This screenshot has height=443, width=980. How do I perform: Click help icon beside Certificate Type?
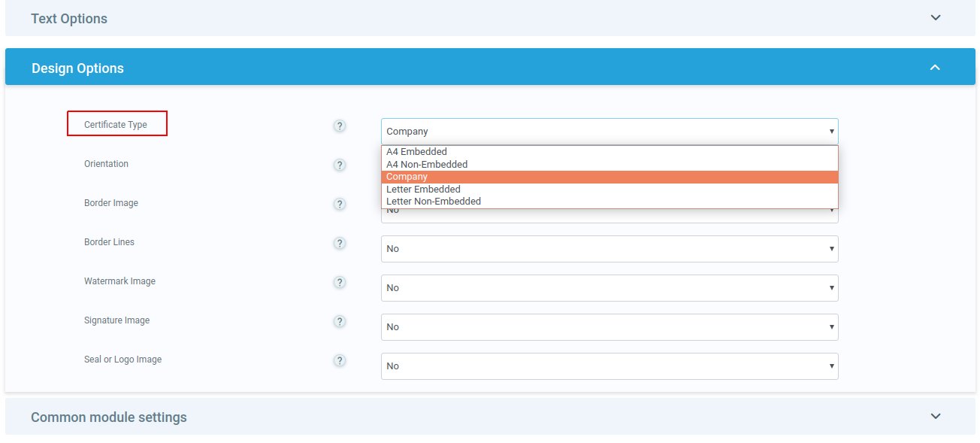point(340,126)
